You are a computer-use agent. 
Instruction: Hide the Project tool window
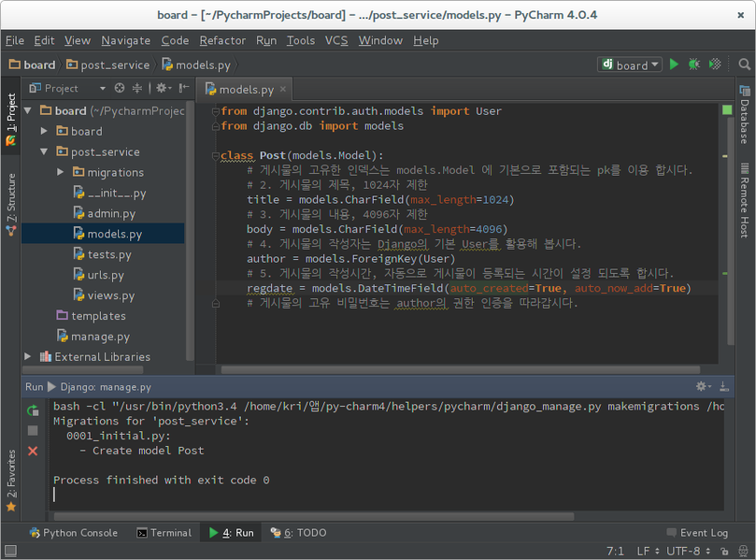[184, 88]
